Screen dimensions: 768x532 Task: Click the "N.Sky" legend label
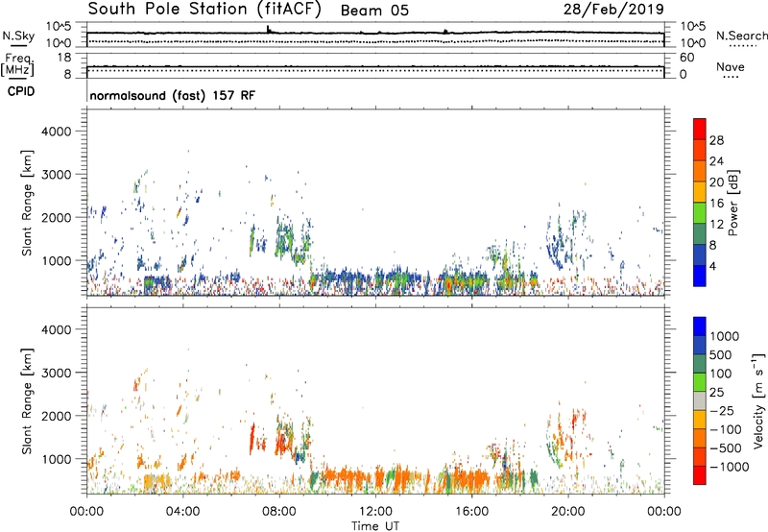pyautogui.click(x=18, y=36)
